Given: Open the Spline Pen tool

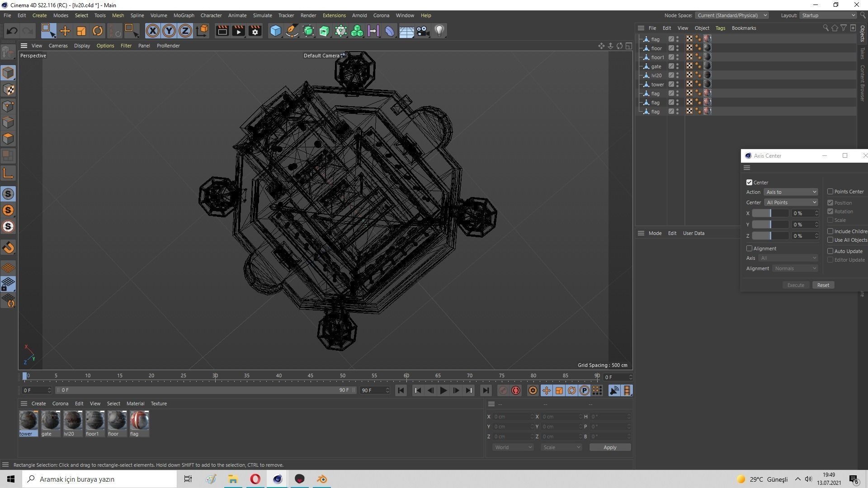Looking at the screenshot, I should pos(292,31).
